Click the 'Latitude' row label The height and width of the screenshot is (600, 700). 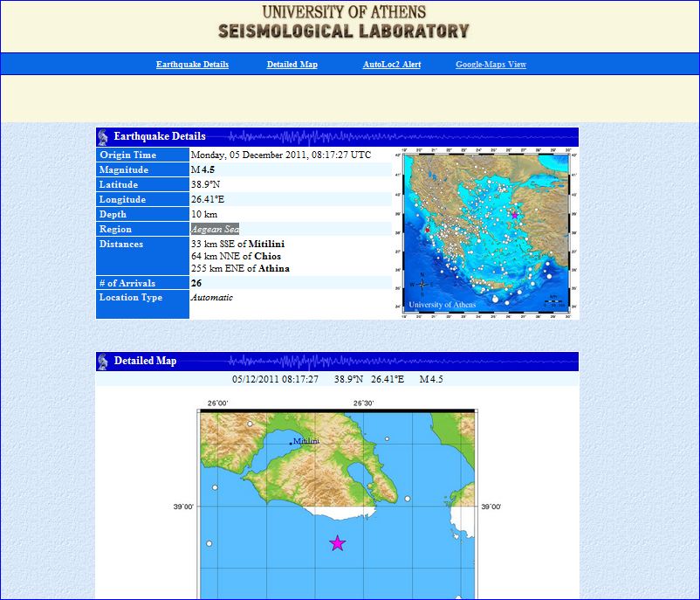click(119, 184)
